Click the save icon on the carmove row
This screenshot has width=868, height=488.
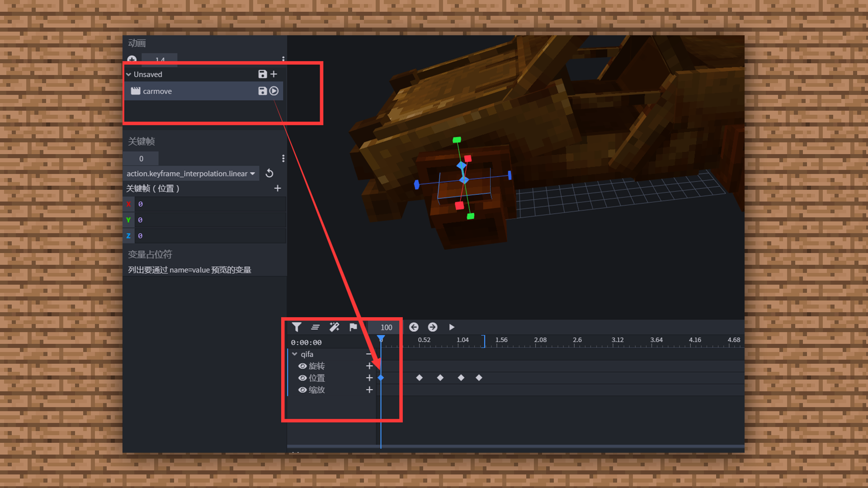pos(262,91)
